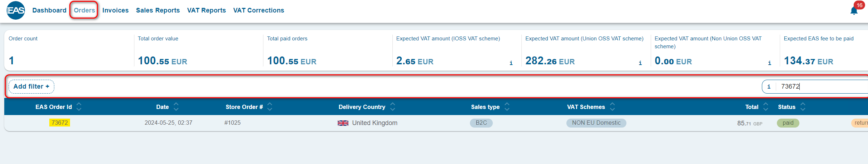Click the EAS logo icon
This screenshot has height=164, width=868.
click(16, 10)
